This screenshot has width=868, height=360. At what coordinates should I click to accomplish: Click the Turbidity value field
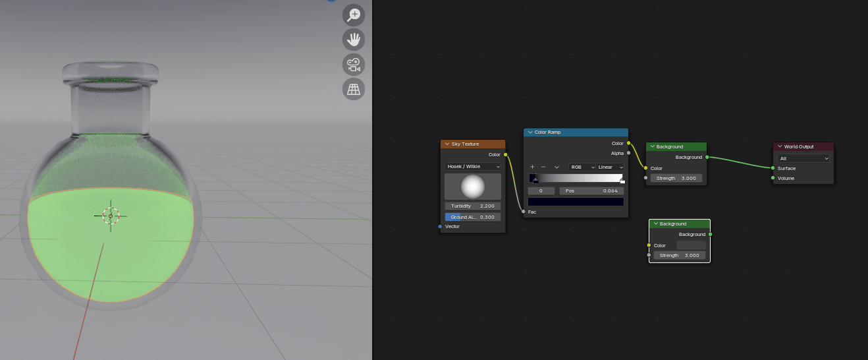coord(472,206)
